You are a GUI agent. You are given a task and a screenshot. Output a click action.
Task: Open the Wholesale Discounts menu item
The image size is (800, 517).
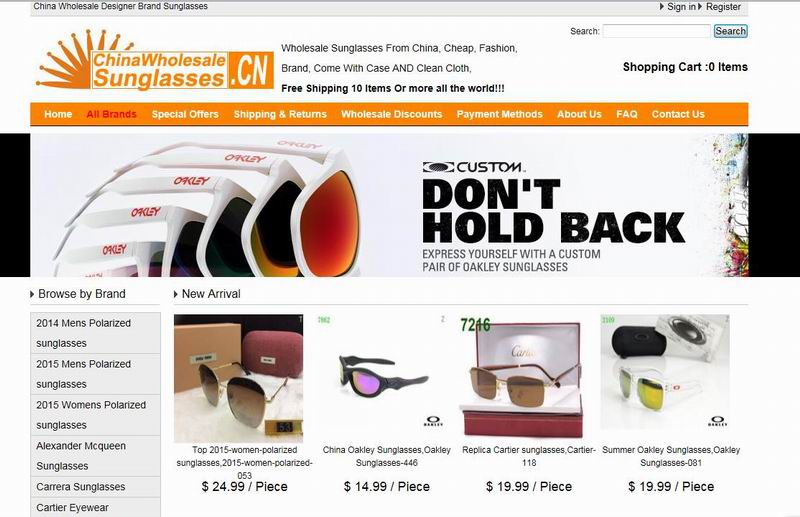392,114
